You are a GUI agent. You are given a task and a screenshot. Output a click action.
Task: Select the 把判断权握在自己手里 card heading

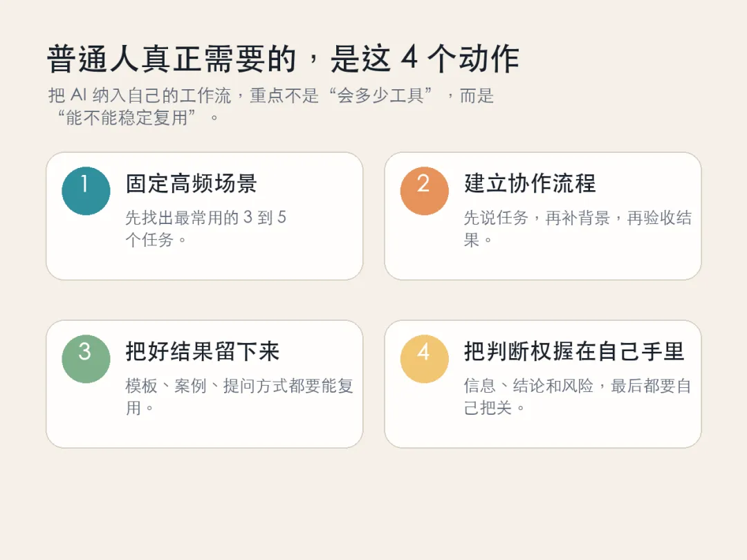click(574, 352)
